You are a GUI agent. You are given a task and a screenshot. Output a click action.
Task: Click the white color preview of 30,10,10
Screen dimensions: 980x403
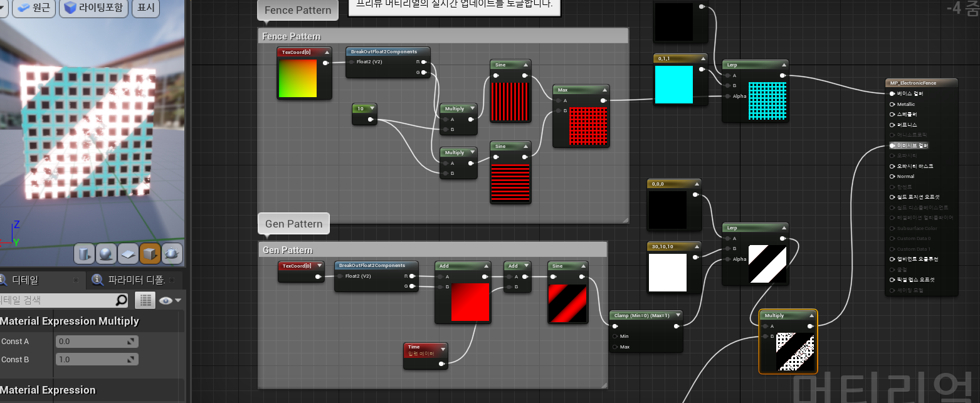point(668,273)
